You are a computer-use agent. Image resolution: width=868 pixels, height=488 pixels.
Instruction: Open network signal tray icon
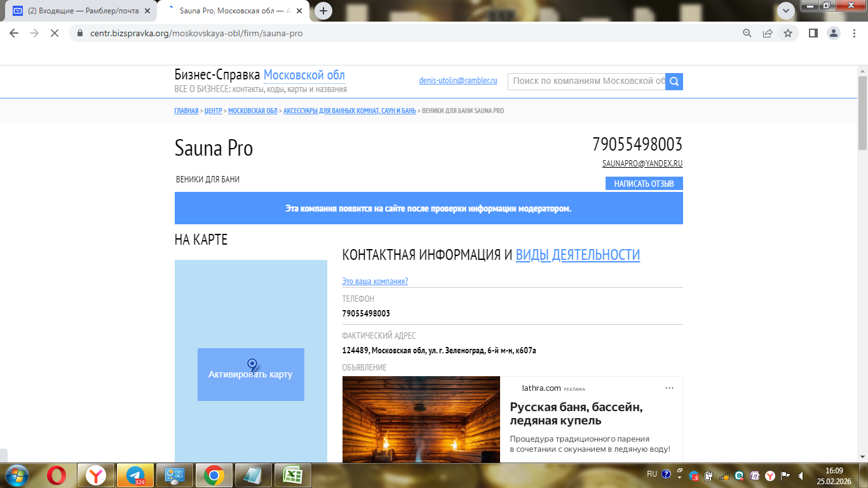724,475
